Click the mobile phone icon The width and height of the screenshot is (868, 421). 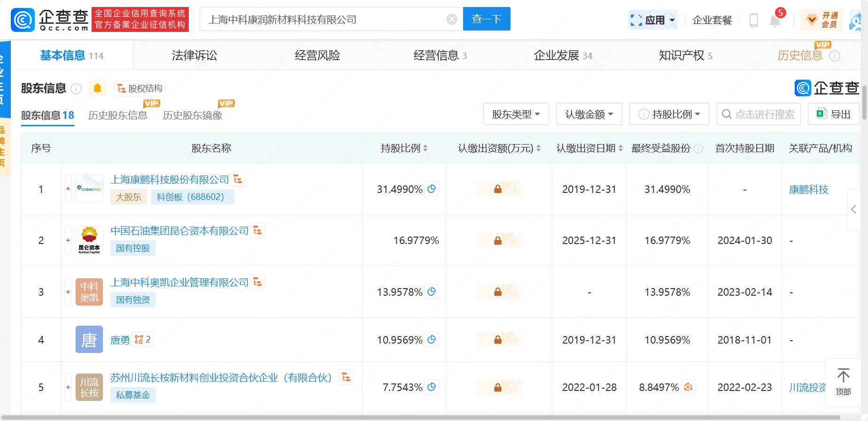pyautogui.click(x=753, y=20)
